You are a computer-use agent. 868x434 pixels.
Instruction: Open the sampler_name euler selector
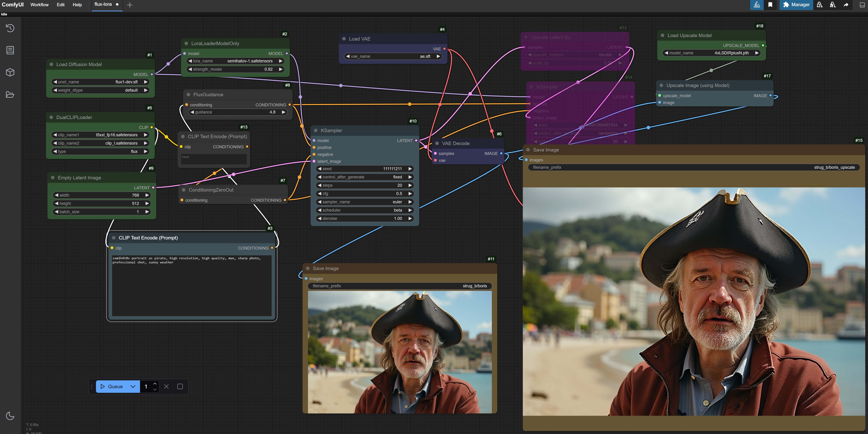(x=365, y=202)
